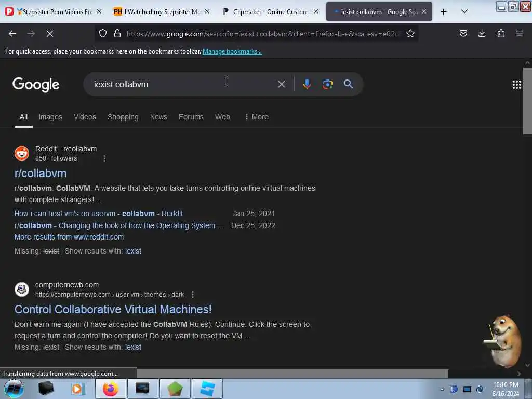
Task: Select the Videos search filter
Action: pos(85,117)
